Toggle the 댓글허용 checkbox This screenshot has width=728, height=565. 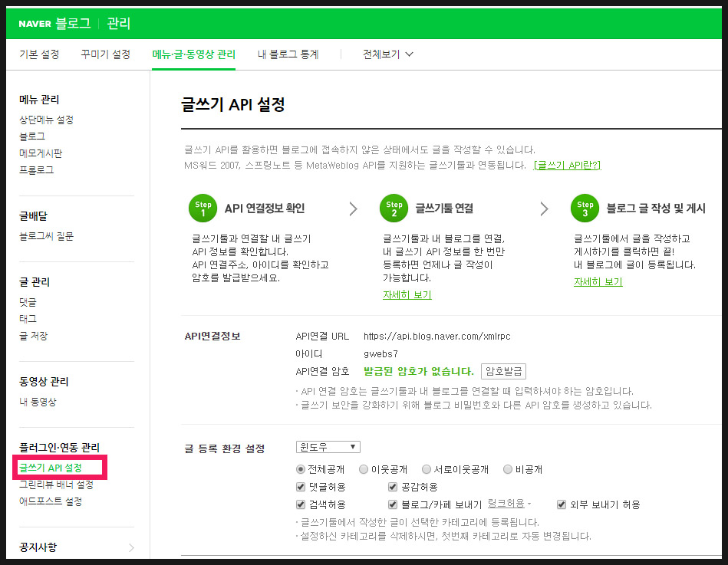301,487
